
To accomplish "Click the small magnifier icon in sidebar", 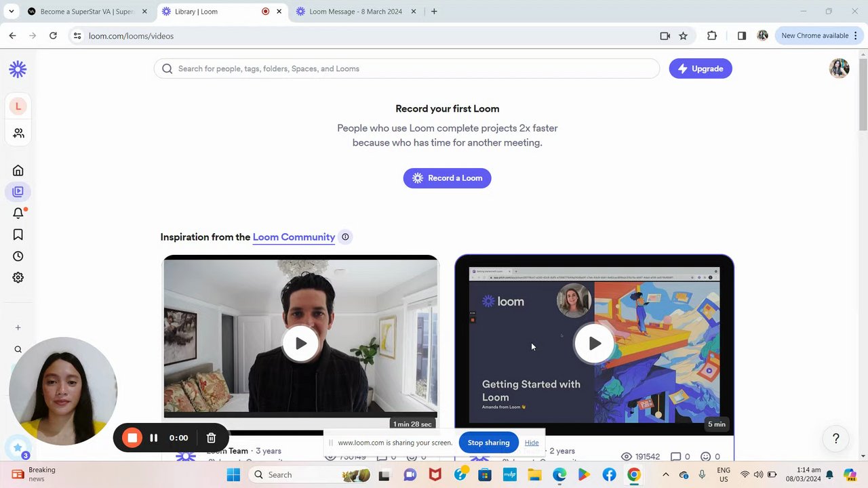I will coord(18,350).
